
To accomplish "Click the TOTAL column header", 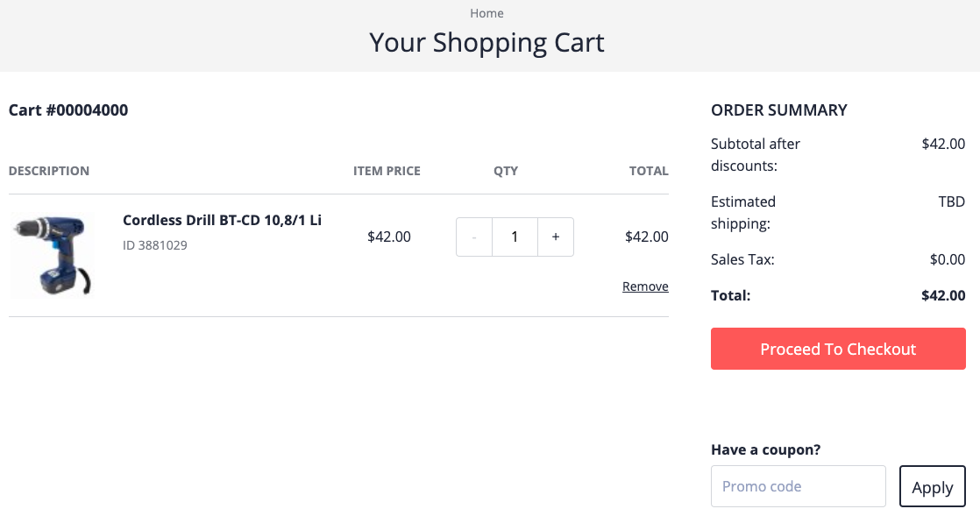I will [649, 171].
